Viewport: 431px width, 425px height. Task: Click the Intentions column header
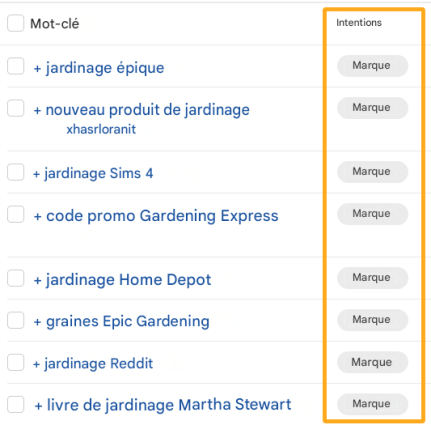(359, 23)
